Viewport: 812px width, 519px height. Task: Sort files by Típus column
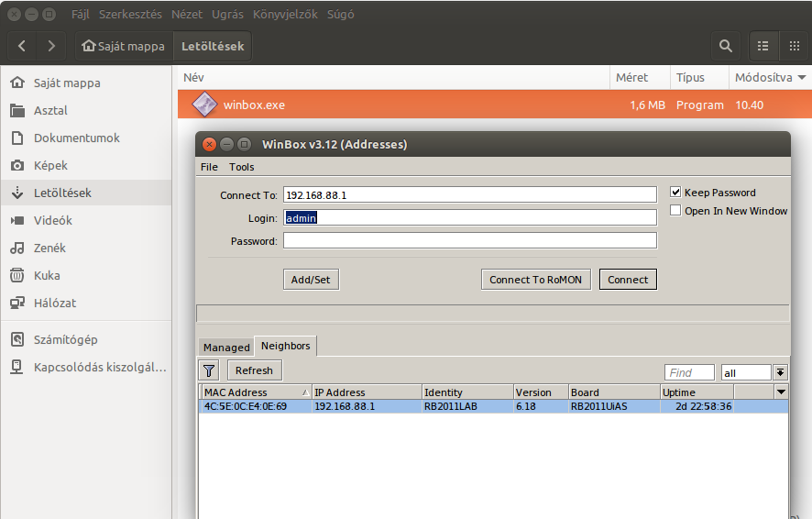[699, 77]
